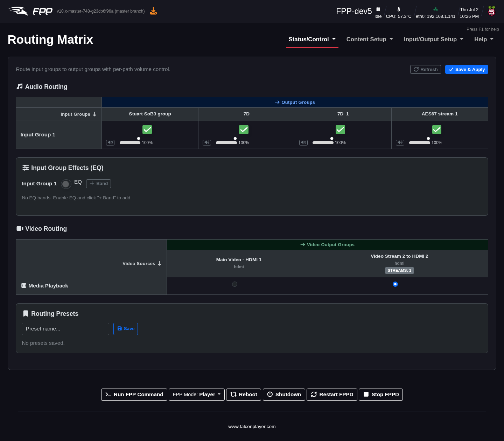The image size is (504, 441).
Task: Adjust the 7D output volume slider
Action: pyautogui.click(x=226, y=142)
